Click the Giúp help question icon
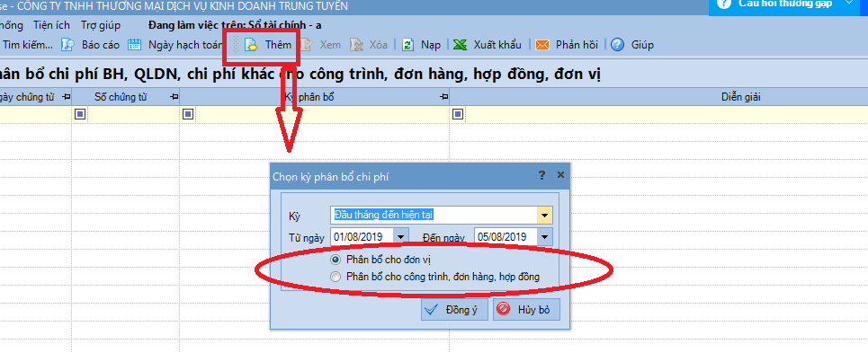This screenshot has height=353, width=868. pos(618,45)
